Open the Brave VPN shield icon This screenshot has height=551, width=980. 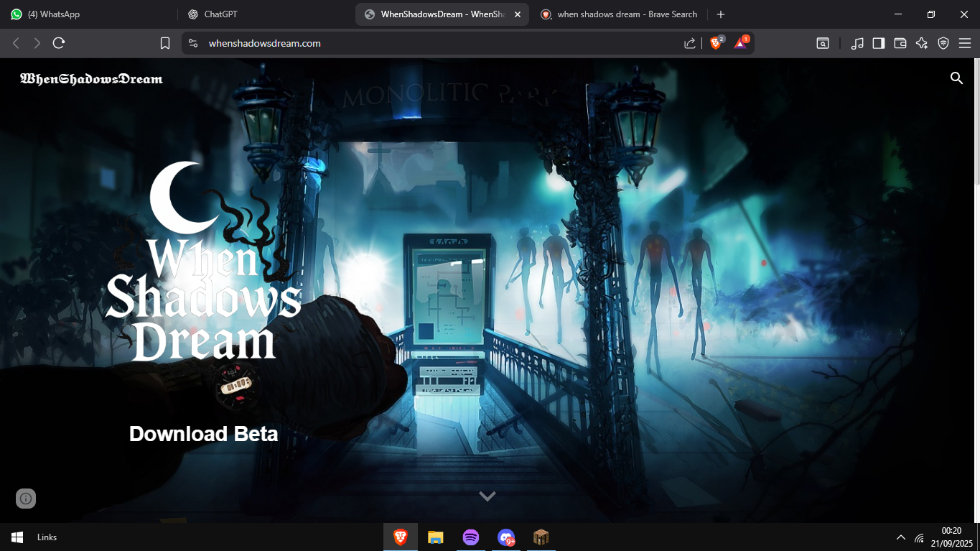(943, 43)
